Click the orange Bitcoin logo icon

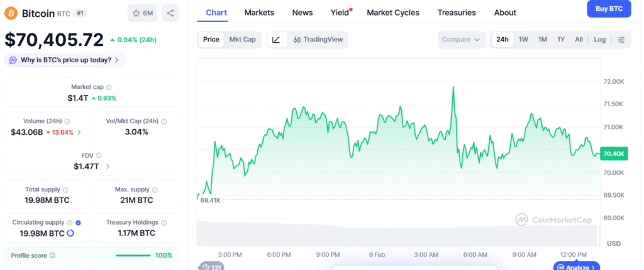pos(11,14)
